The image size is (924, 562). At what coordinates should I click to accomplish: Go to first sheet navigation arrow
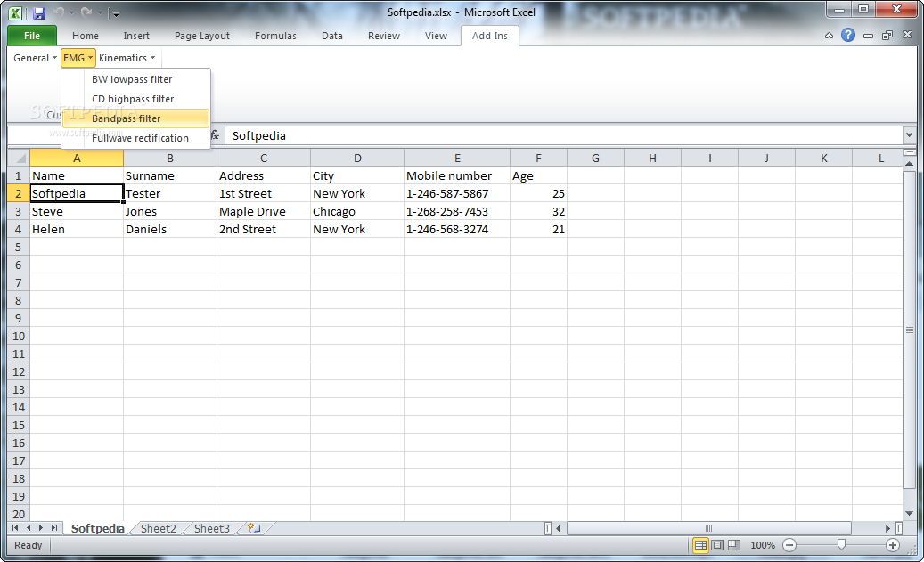click(x=15, y=528)
